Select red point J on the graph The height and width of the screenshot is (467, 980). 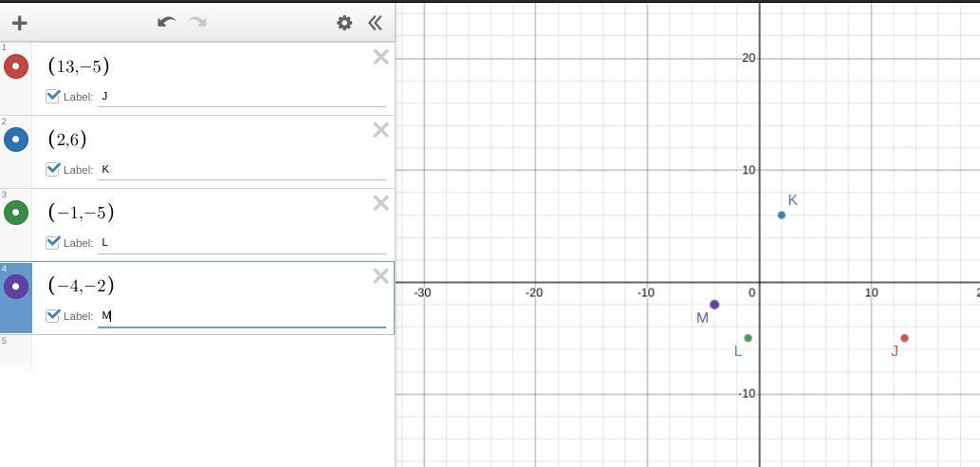pos(904,338)
